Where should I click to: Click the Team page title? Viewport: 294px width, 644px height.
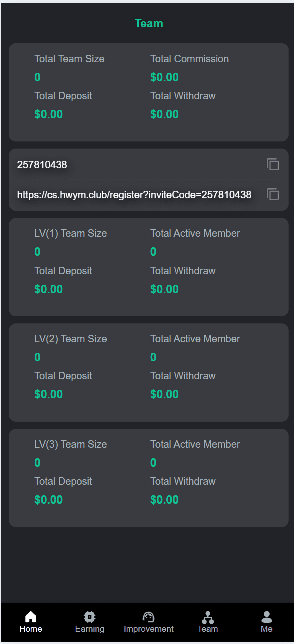(149, 23)
